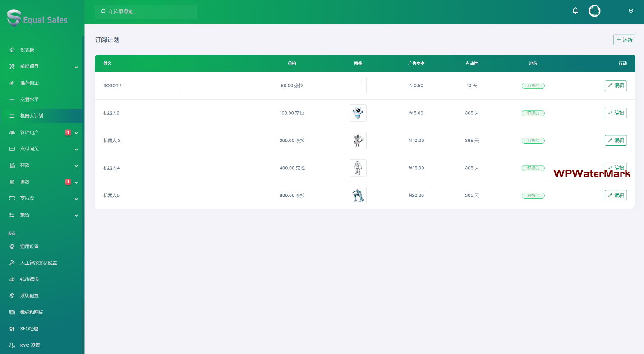Click 编辑 button for 机器人5
Viewport: 644px width, 354px height.
click(616, 195)
